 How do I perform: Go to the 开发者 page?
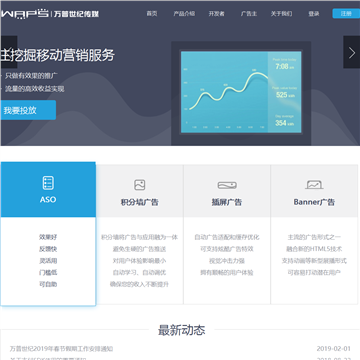(x=216, y=14)
